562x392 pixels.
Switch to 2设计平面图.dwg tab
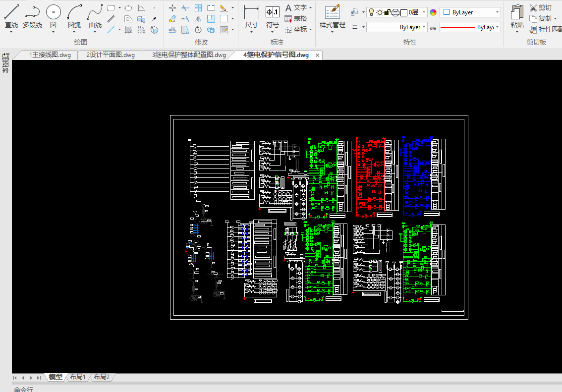111,55
